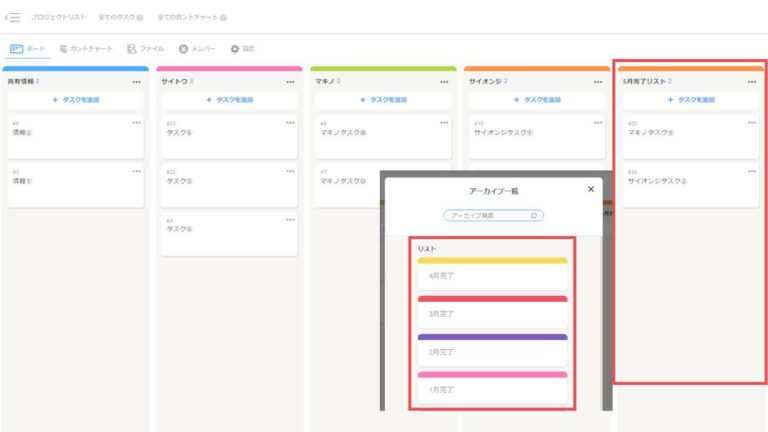The width and height of the screenshot is (768, 432).
Task: Open options menu on 情報② card
Action: [136, 123]
